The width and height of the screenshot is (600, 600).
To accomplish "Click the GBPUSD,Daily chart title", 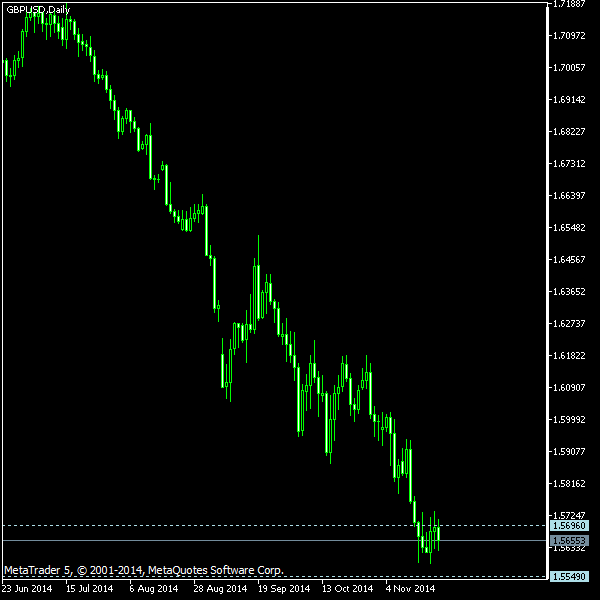I will pyautogui.click(x=38, y=10).
